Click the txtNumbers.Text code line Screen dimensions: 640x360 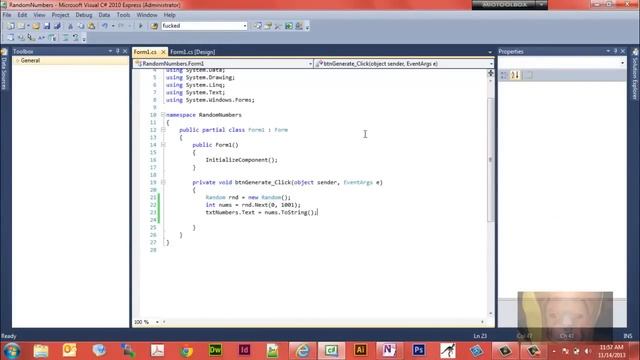[261, 212]
